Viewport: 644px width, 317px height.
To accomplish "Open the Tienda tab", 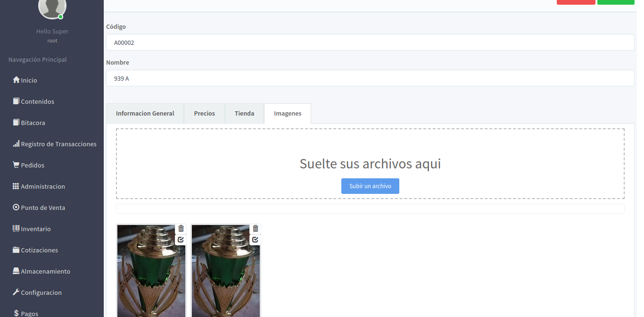I will point(244,113).
